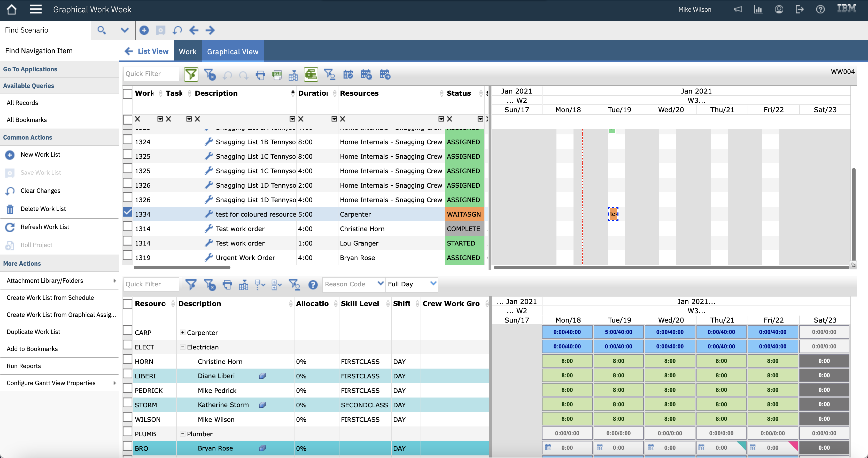Collapse the Electrician resource group
The width and height of the screenshot is (868, 458).
[x=182, y=347]
